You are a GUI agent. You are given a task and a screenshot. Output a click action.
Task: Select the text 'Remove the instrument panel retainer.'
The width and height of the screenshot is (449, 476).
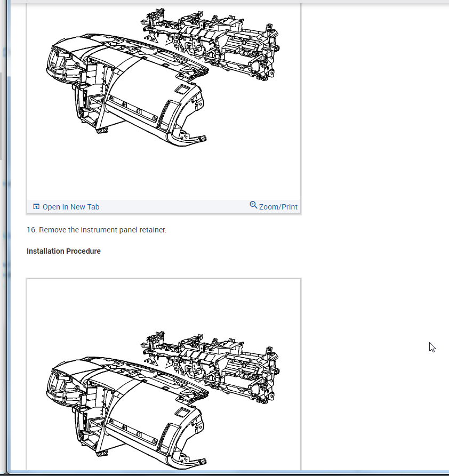coord(103,230)
